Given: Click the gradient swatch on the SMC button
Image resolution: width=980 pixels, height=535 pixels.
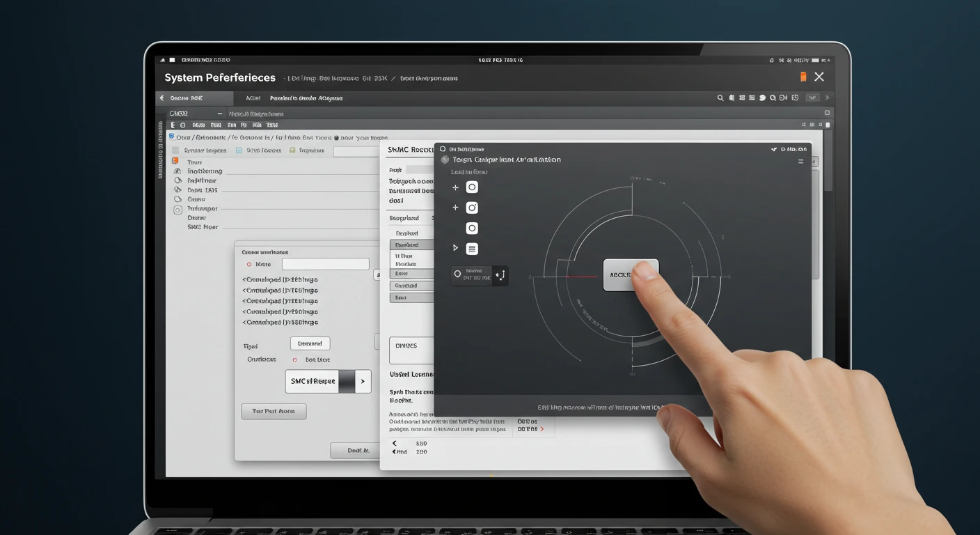Looking at the screenshot, I should point(347,381).
